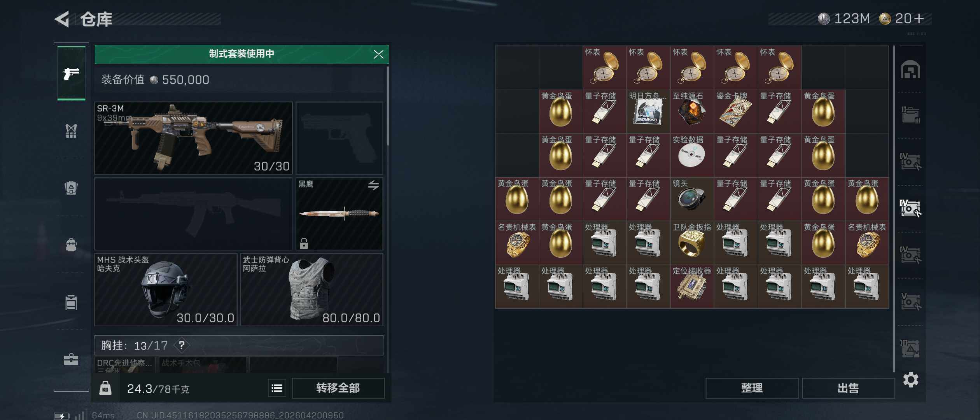This screenshot has height=420, width=980.
Task: Dismiss the 制式套装使用中 banner
Action: click(378, 54)
